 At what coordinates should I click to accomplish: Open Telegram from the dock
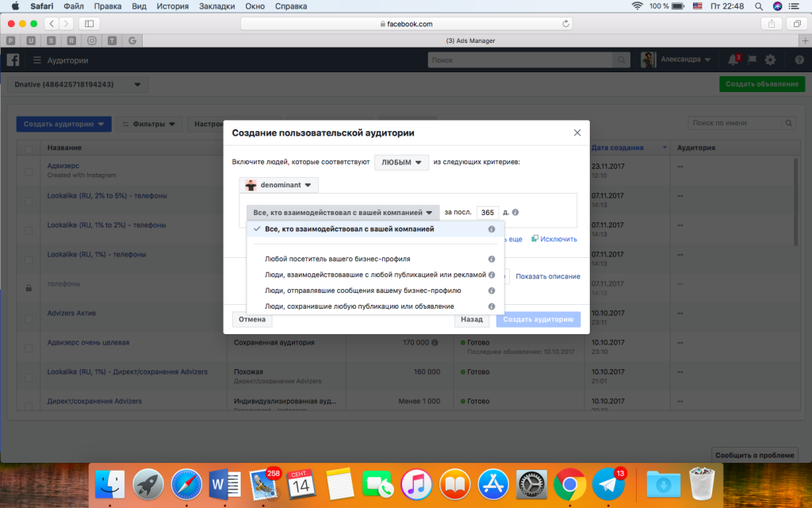609,483
